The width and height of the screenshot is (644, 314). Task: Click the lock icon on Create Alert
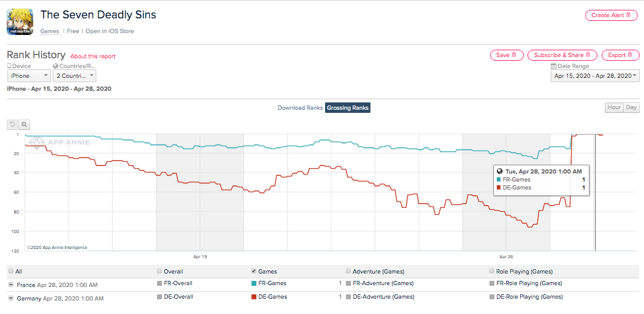(x=629, y=15)
